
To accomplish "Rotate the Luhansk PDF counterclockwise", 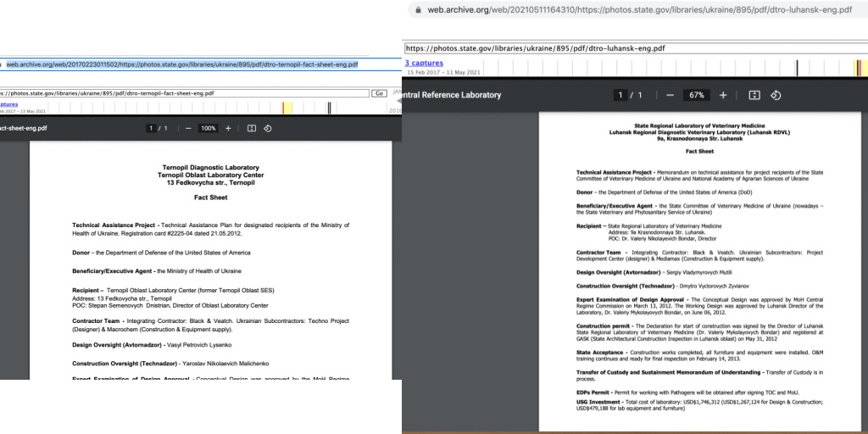I will click(x=775, y=95).
